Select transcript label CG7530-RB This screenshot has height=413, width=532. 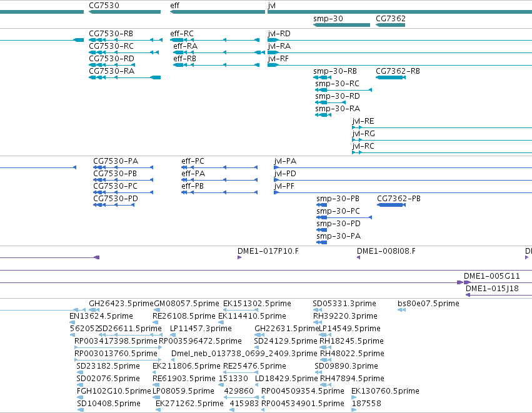[111, 34]
